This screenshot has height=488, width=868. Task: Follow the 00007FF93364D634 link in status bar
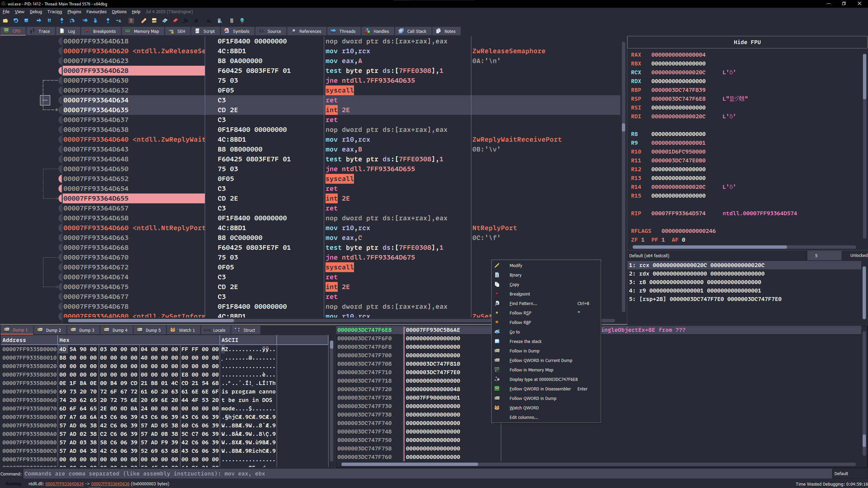pyautogui.click(x=65, y=484)
